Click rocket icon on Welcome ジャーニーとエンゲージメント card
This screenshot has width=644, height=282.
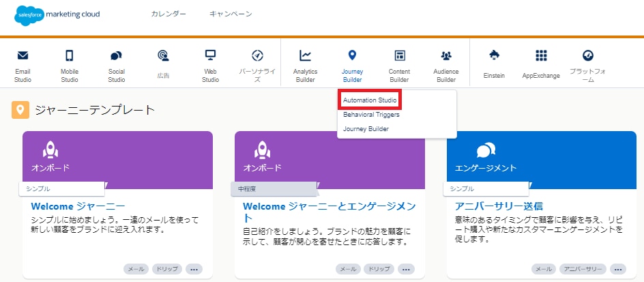pos(263,150)
